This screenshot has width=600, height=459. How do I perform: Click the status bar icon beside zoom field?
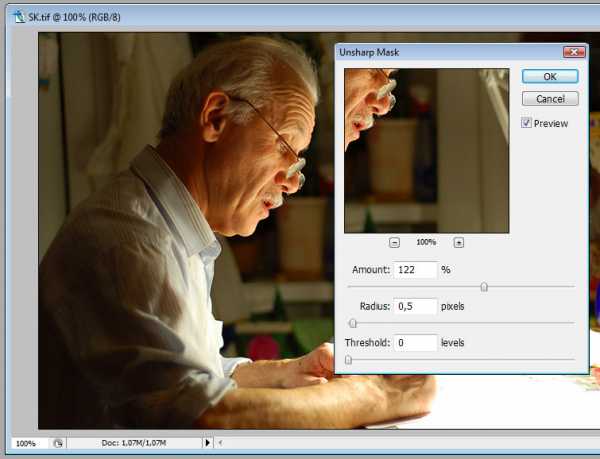(58, 443)
